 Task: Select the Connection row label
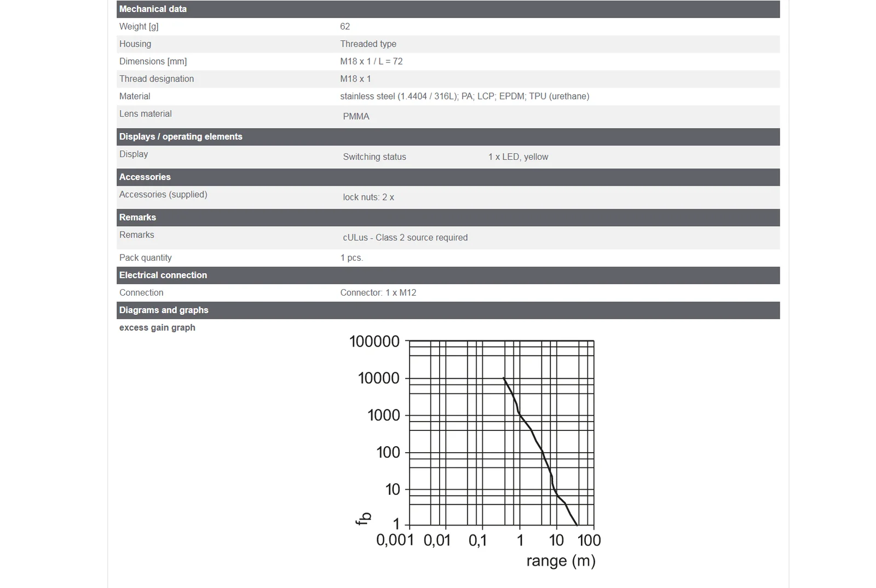(141, 293)
